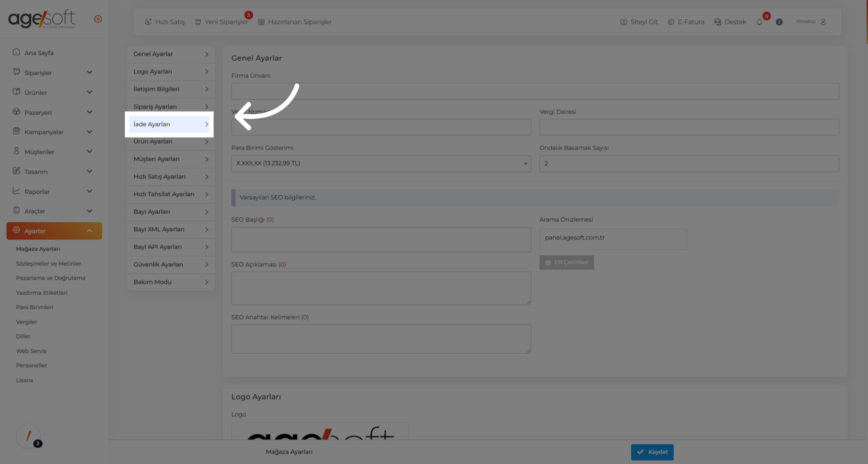Click the Müşteriler person icon in sidebar

16,151
